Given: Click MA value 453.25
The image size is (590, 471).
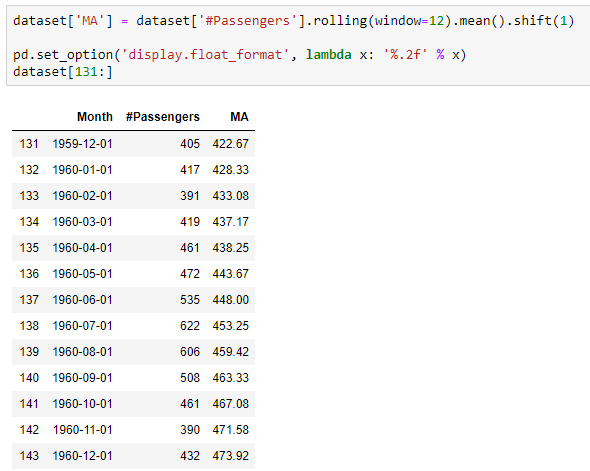Looking at the screenshot, I should pyautogui.click(x=231, y=325).
